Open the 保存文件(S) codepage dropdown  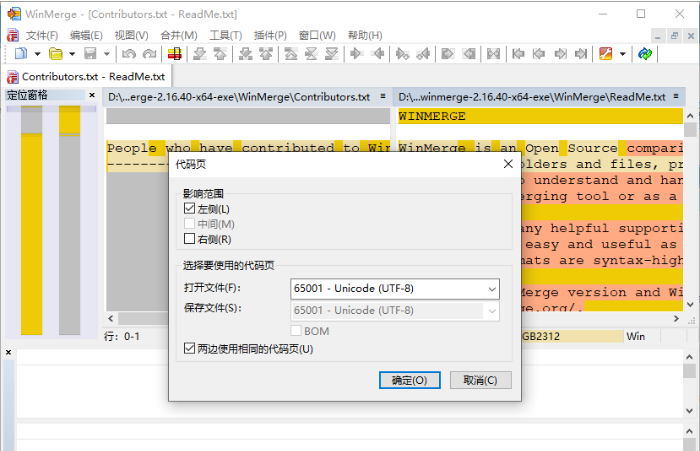click(492, 310)
